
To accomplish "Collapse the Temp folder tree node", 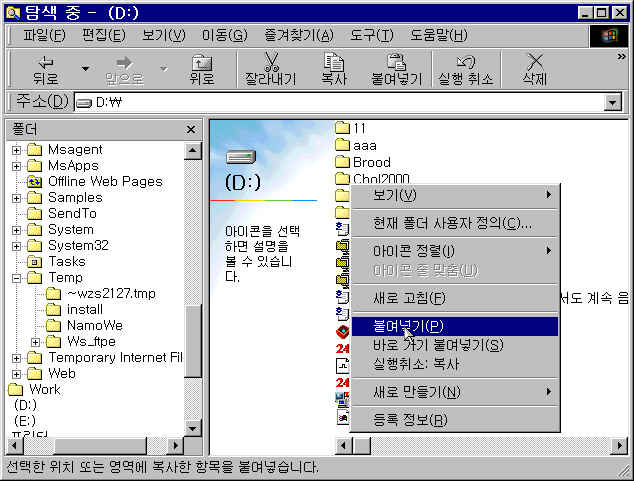I will click(17, 278).
